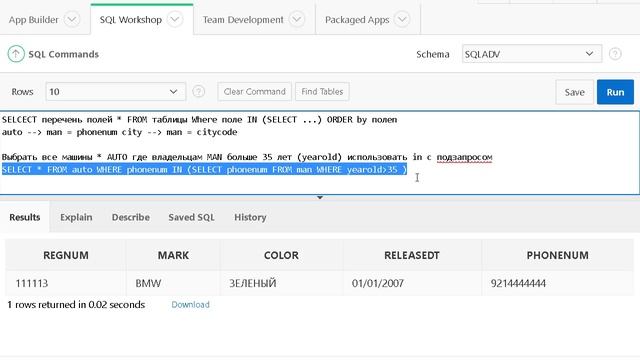640x360 pixels.
Task: Open the Schema help question icon
Action: pyautogui.click(x=615, y=54)
